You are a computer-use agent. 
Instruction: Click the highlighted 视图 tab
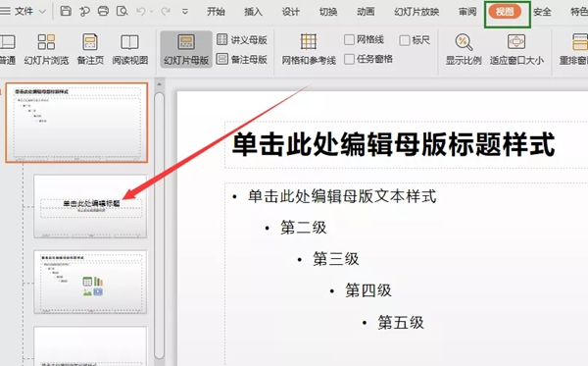(x=505, y=12)
